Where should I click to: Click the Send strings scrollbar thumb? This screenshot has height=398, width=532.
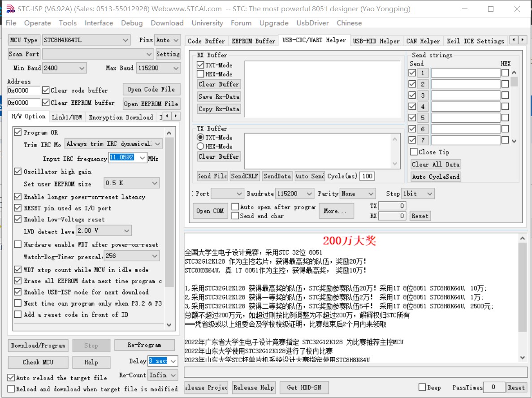tap(514, 82)
